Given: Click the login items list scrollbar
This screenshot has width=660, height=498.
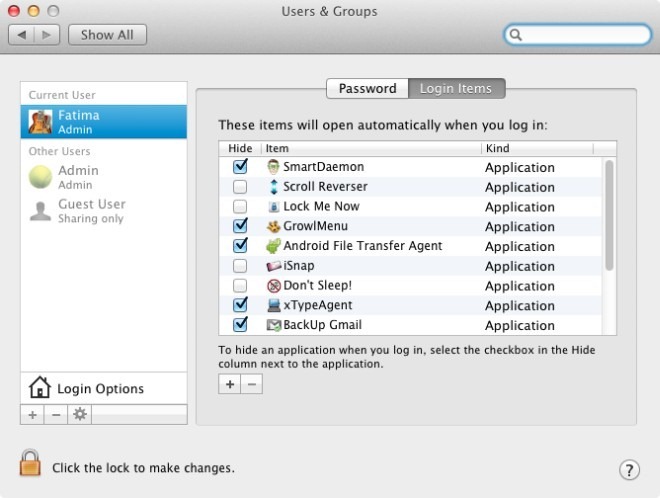Looking at the screenshot, I should click(609, 215).
